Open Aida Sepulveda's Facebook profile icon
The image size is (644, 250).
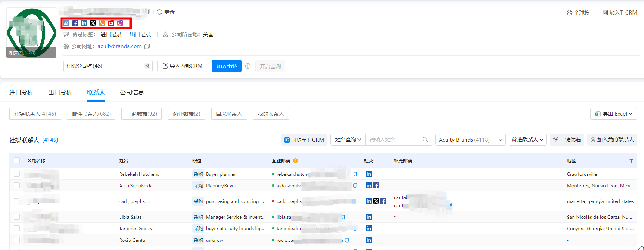(x=376, y=185)
